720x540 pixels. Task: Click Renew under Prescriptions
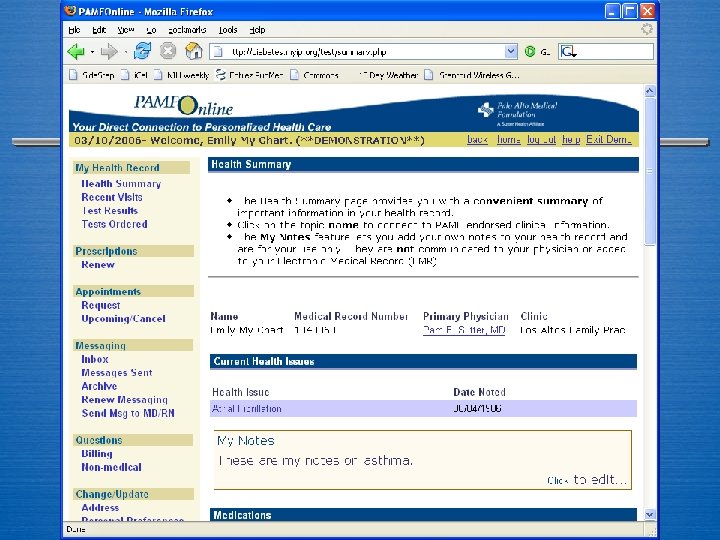(x=98, y=264)
